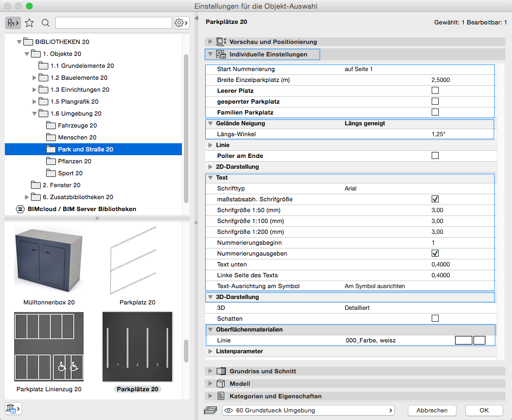Screen dimensions: 512x420
Task: Open favorites with the star icon
Action: coord(29,23)
